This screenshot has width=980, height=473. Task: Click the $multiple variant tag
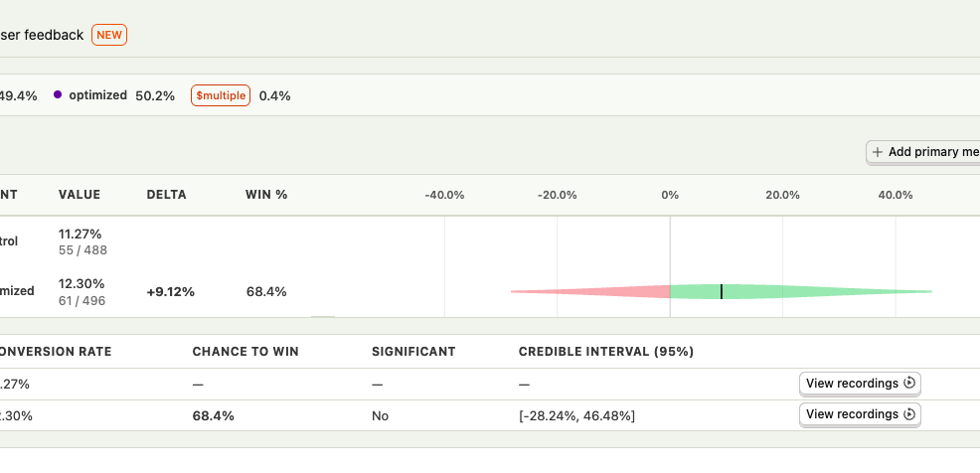220,95
